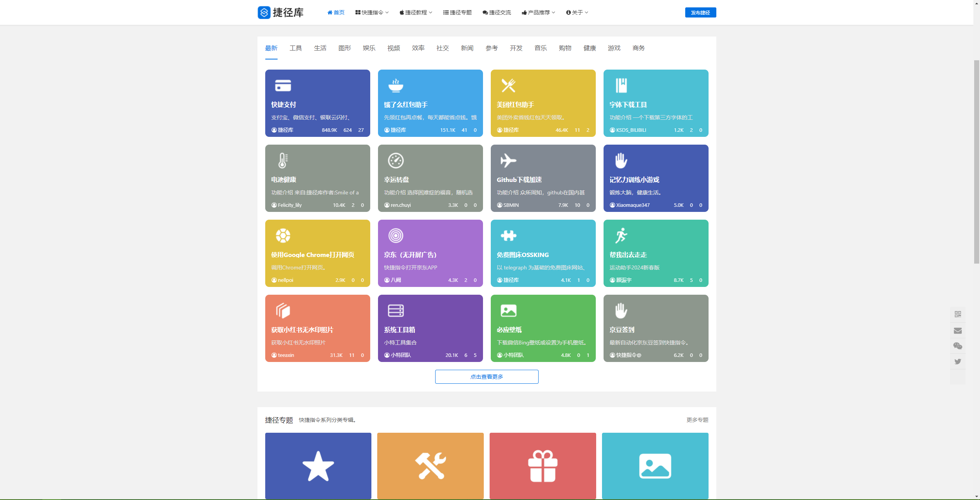Screen dimensions: 980x500
Task: Select the 工具 category tab
Action: pos(296,48)
